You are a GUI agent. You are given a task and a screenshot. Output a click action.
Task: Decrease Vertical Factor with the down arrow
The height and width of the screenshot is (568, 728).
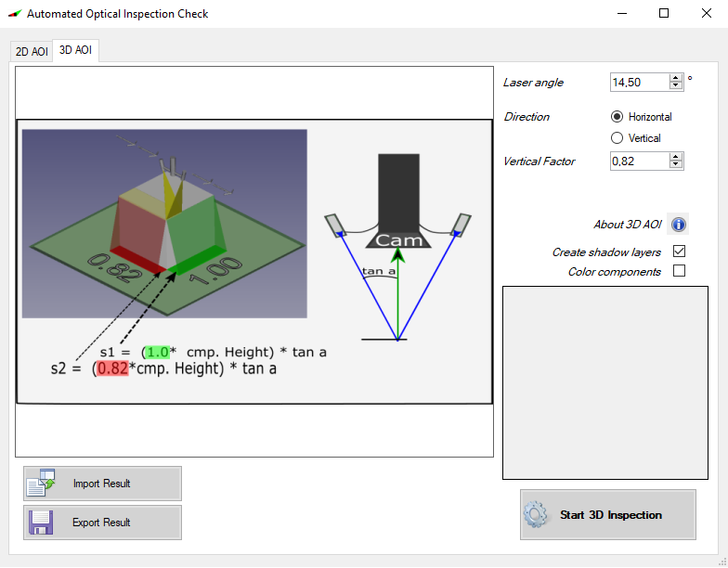pyautogui.click(x=676, y=165)
